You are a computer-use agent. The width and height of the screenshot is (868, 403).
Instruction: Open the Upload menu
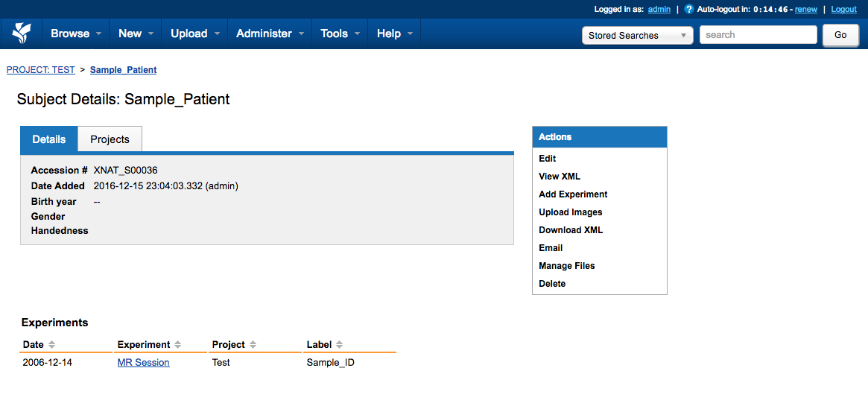click(x=194, y=34)
